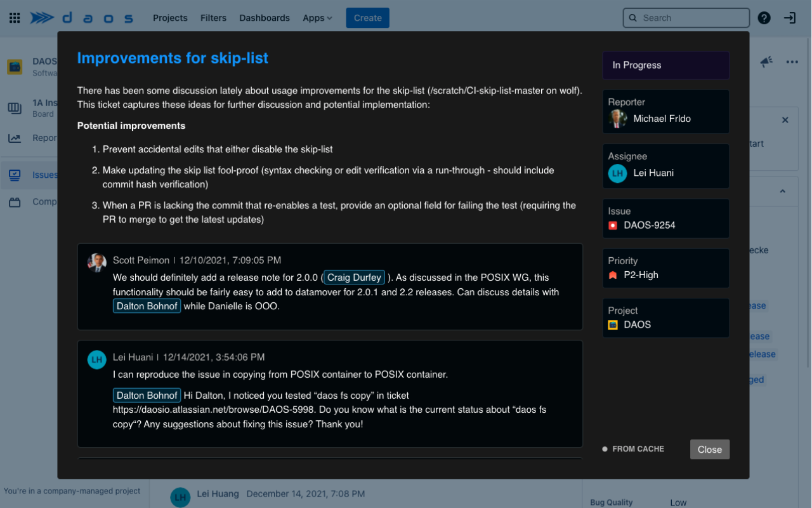Screen dimensions: 812x508
Task: Click the megaphone feedback icon
Action: click(766, 62)
